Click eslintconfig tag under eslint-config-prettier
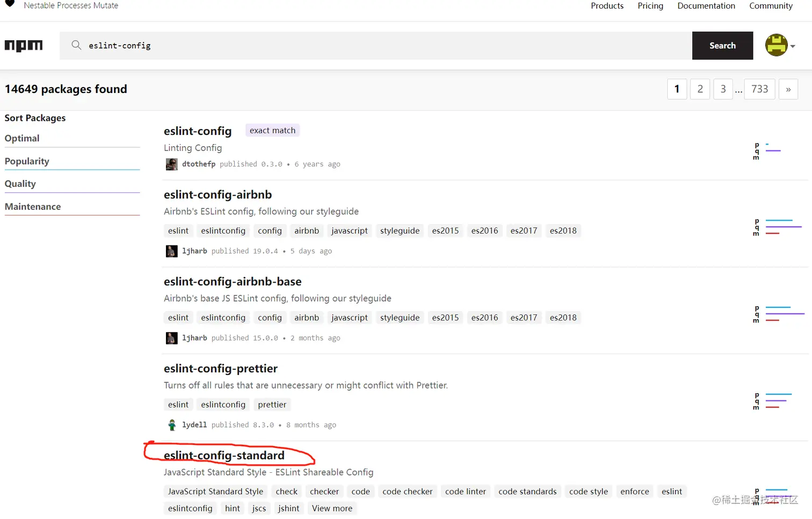The width and height of the screenshot is (812, 519). [x=223, y=405]
